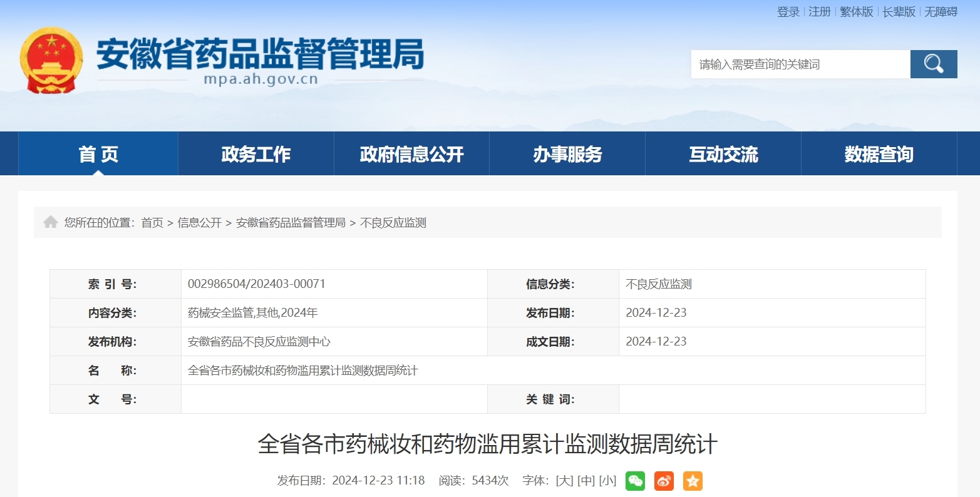
Task: Click the search magnifier icon
Action: pos(932,63)
